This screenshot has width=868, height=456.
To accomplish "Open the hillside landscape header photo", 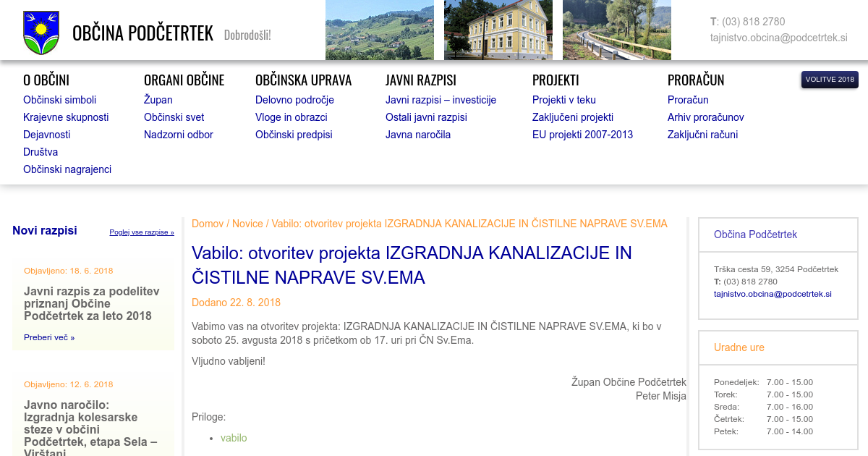I will [x=379, y=30].
